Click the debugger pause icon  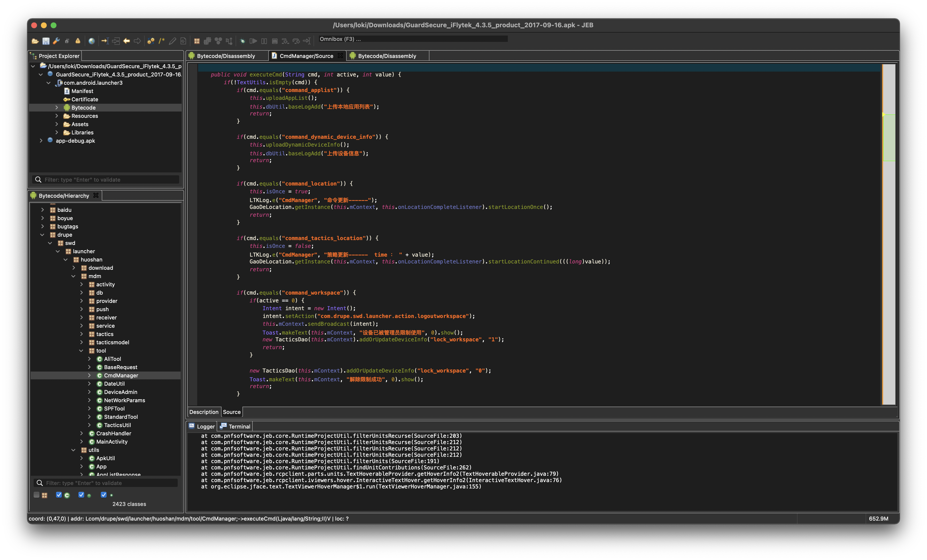click(264, 41)
